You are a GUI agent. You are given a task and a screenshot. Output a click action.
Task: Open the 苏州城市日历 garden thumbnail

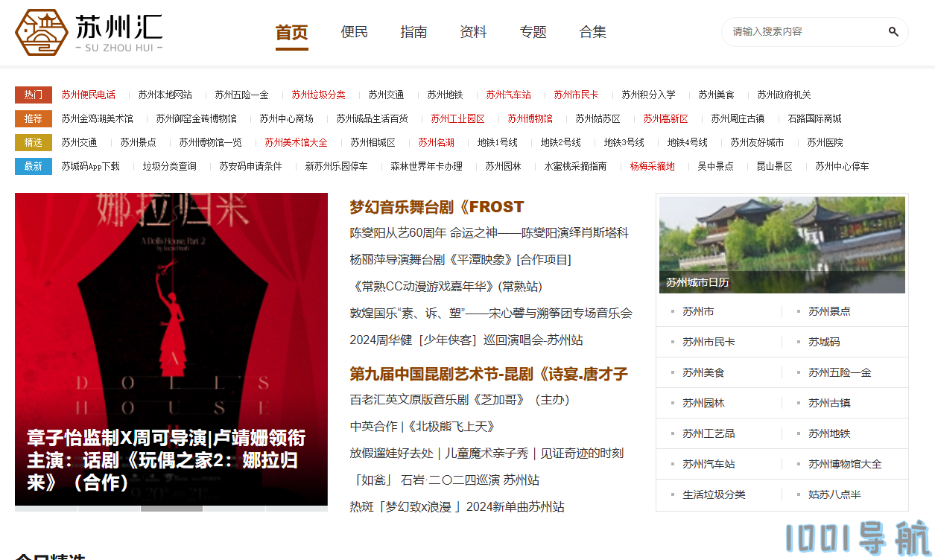782,244
